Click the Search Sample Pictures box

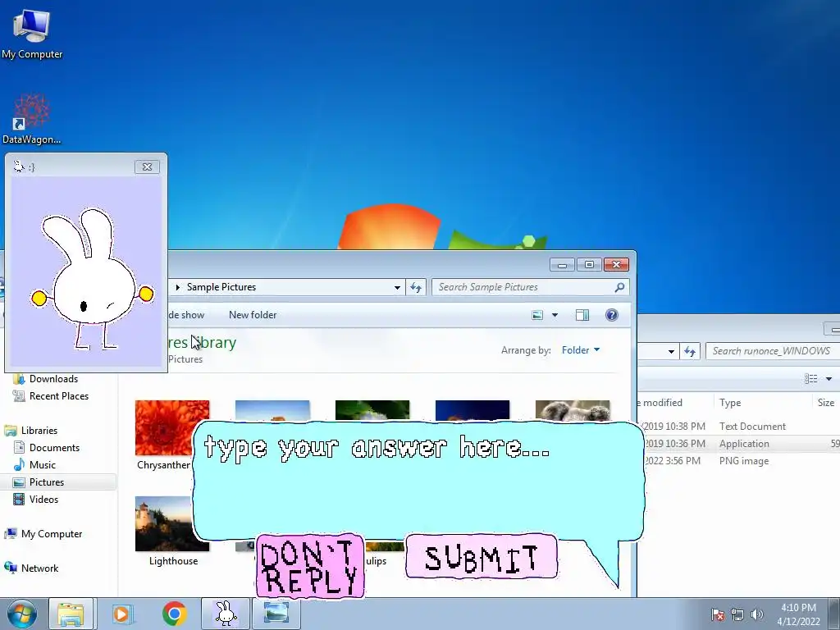531,287
